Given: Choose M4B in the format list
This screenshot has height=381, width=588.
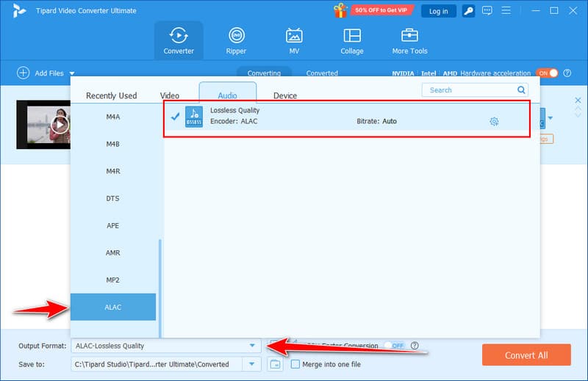Looking at the screenshot, I should (113, 144).
